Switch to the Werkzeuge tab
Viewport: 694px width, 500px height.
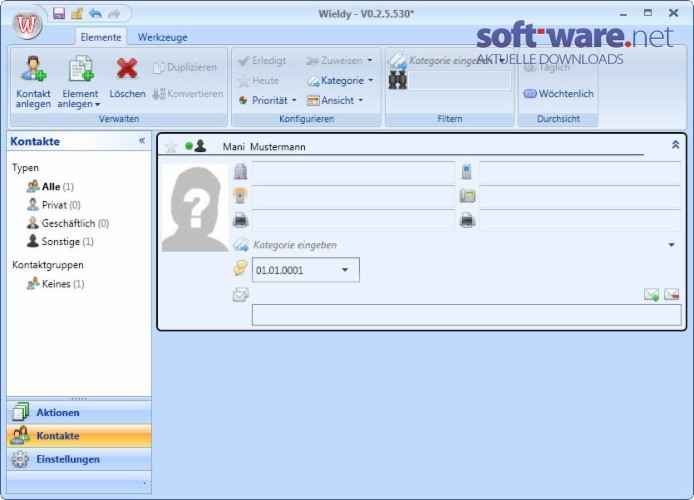(x=162, y=37)
